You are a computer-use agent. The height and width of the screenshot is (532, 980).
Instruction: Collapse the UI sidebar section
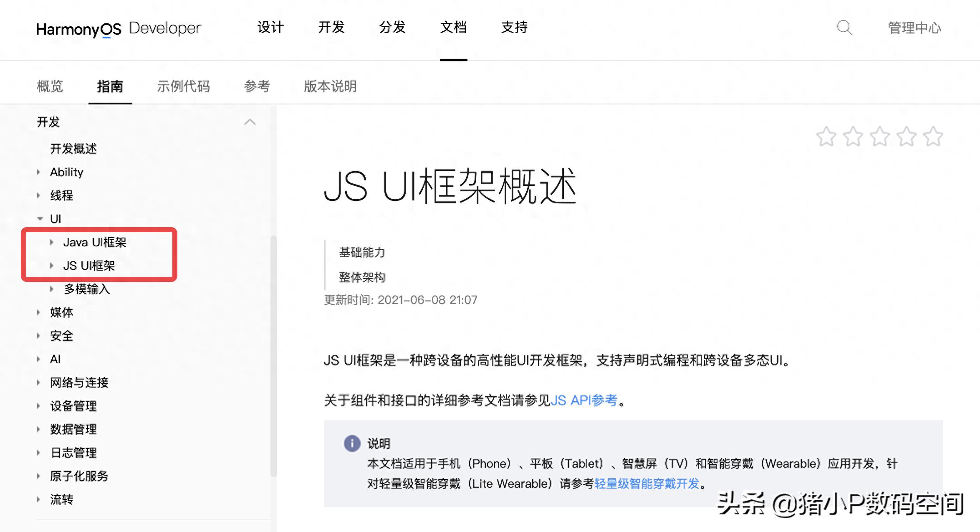tap(40, 218)
